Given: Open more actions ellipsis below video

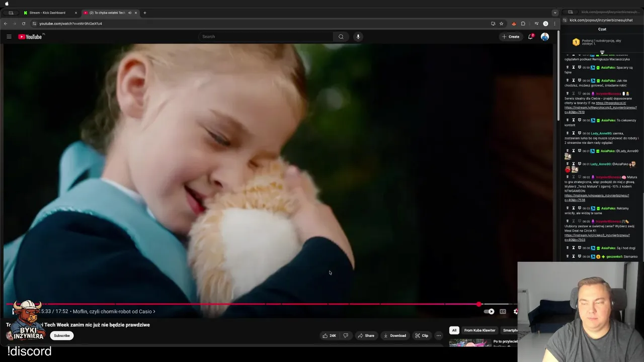Looking at the screenshot, I should tap(439, 335).
